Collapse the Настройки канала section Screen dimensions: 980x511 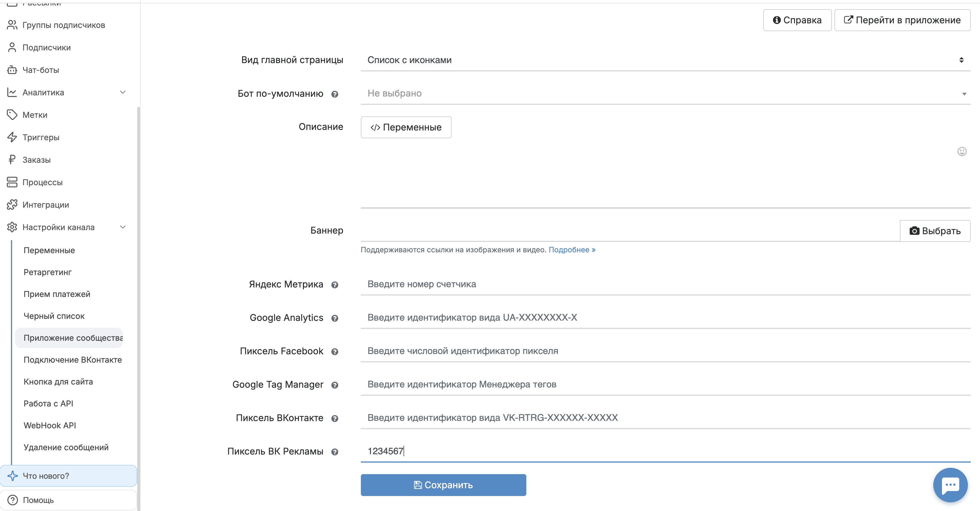[122, 227]
